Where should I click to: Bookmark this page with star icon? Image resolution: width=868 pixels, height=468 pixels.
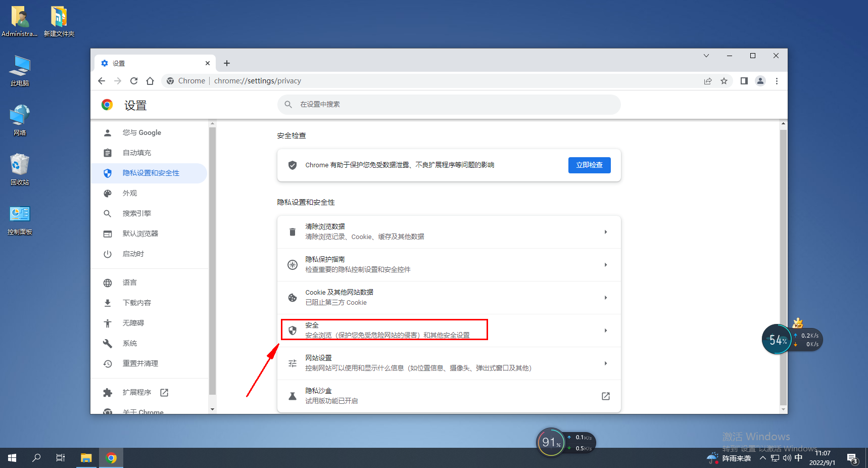724,81
